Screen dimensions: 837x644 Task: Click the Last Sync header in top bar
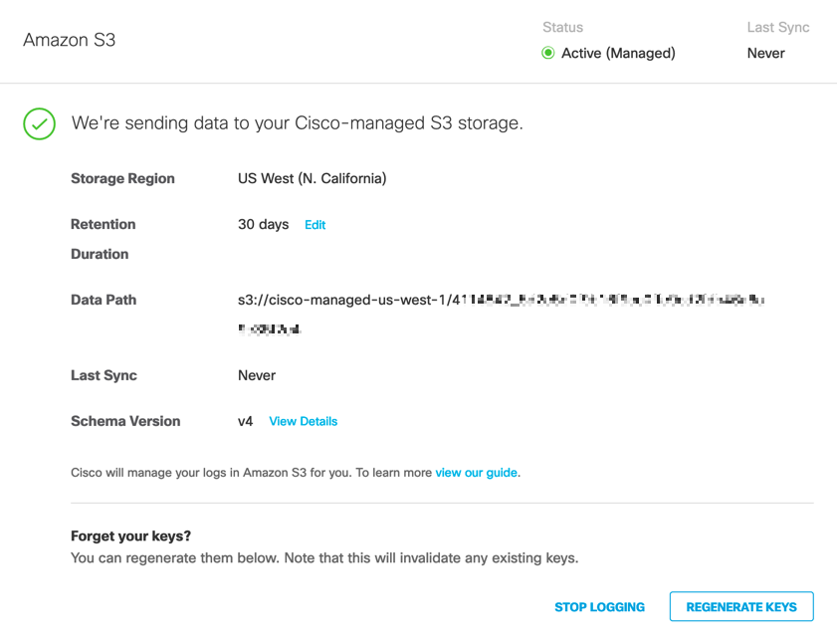[777, 28]
